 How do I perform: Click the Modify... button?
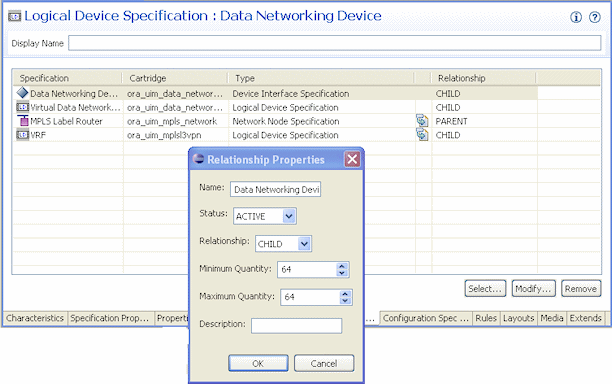tap(533, 289)
